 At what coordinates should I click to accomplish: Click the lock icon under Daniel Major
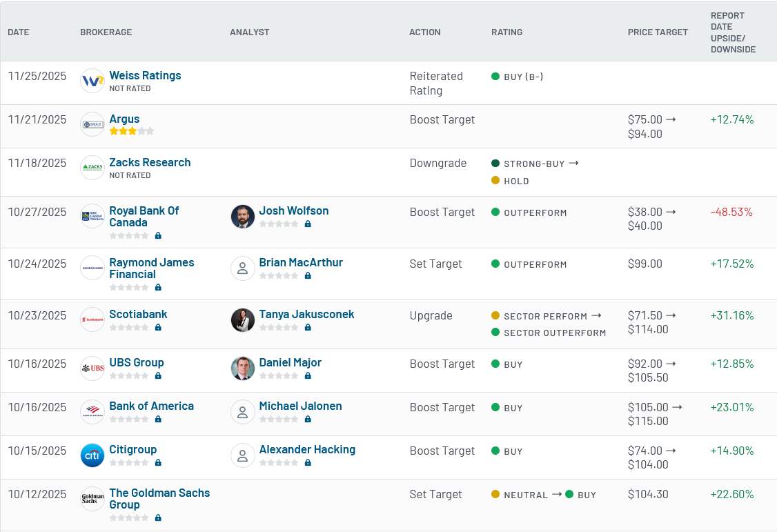308,375
